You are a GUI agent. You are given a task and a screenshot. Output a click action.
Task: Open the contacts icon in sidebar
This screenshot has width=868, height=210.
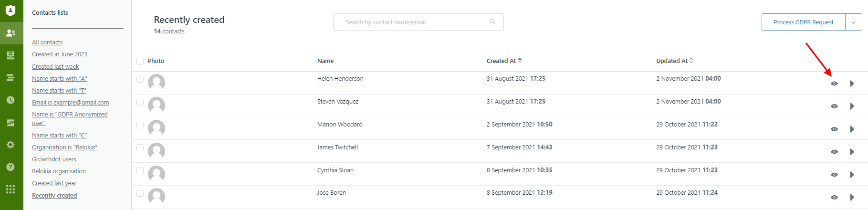coord(10,33)
